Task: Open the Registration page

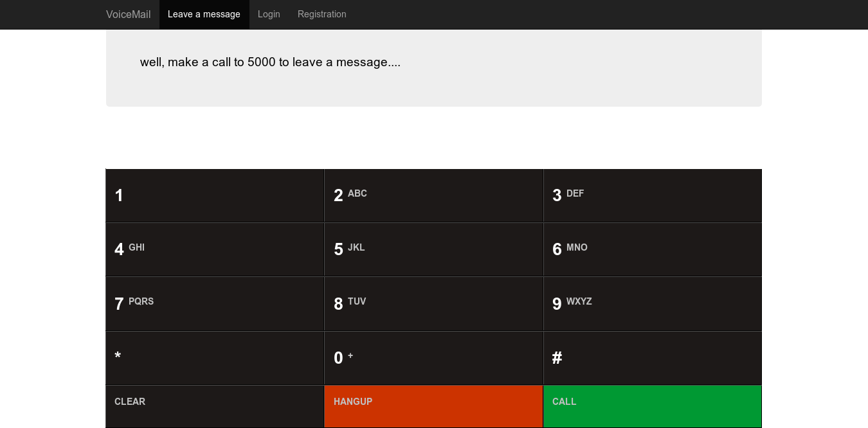Action: coord(321,14)
